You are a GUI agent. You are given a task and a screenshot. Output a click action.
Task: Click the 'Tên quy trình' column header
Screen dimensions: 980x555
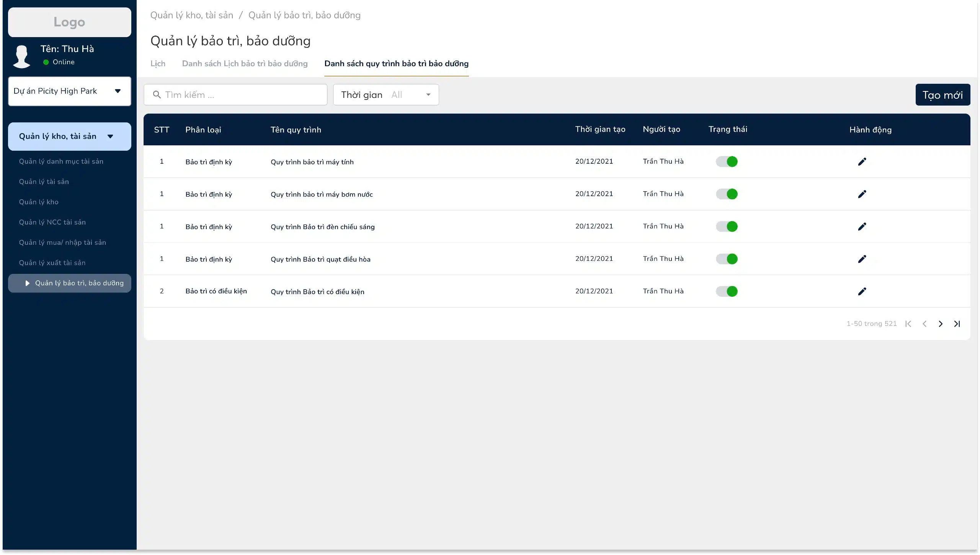pyautogui.click(x=296, y=130)
